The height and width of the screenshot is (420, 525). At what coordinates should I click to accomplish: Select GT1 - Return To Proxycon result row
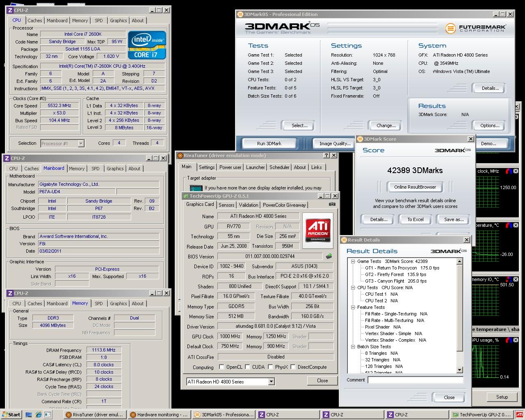point(402,268)
